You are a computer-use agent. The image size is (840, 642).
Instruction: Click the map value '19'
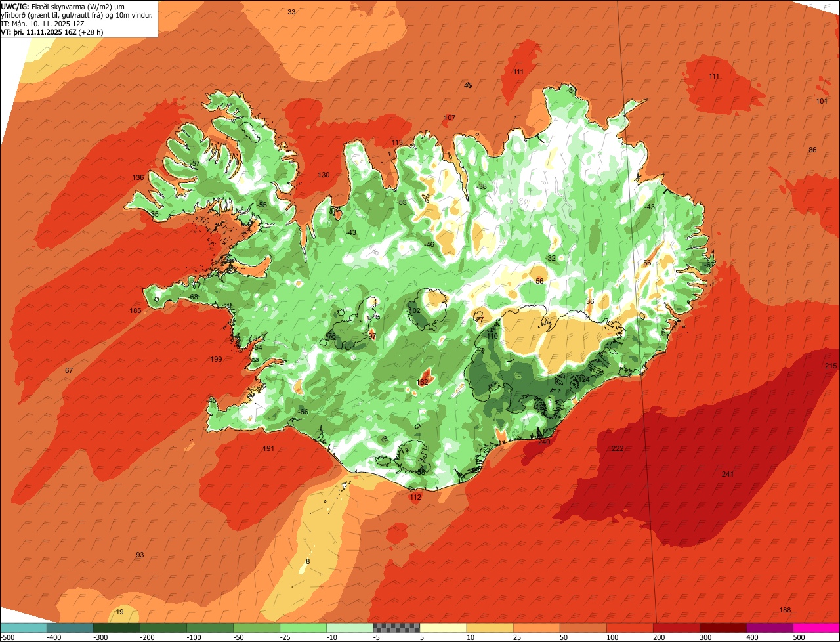tap(119, 612)
